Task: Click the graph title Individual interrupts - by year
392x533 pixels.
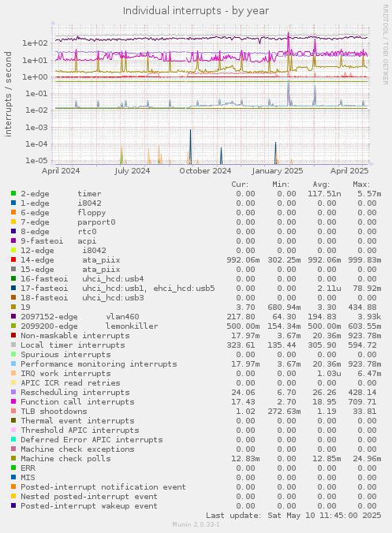Action: tap(196, 11)
